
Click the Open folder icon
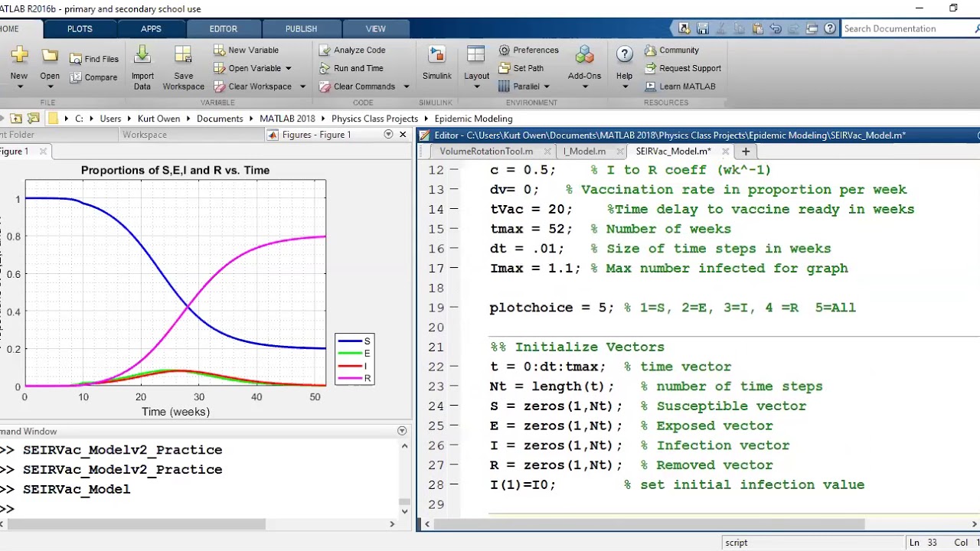click(50, 54)
